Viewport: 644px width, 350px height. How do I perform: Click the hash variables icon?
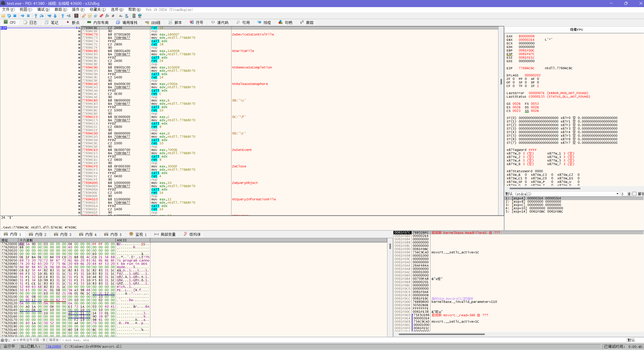click(x=113, y=16)
